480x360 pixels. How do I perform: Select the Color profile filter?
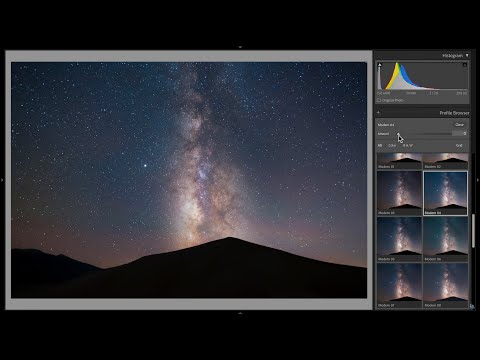point(392,145)
